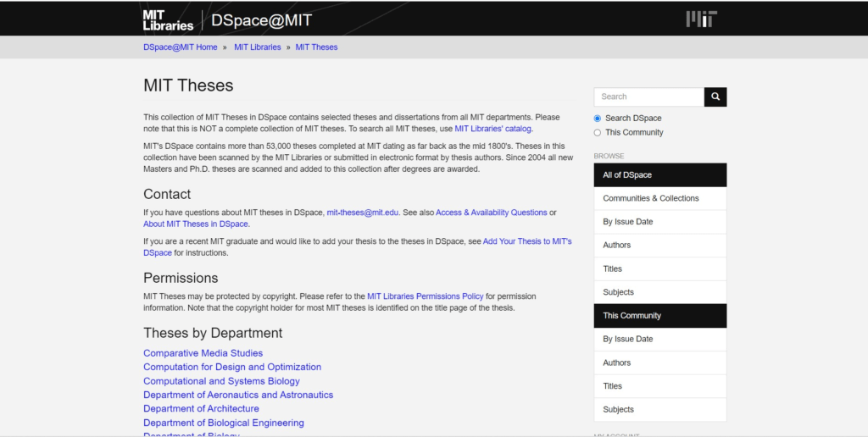Click the BROWSE sidebar label
The width and height of the screenshot is (868, 437).
[609, 157]
